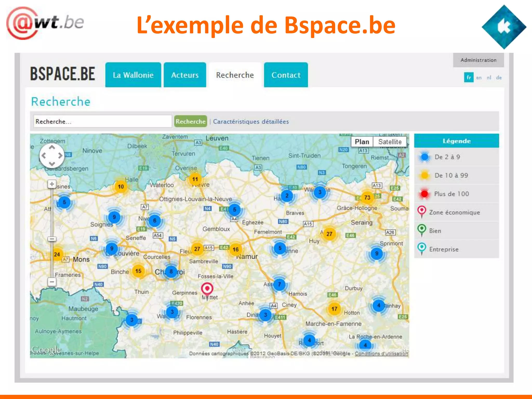
Task: Open Conditions d'utilisation link on map
Action: click(381, 353)
